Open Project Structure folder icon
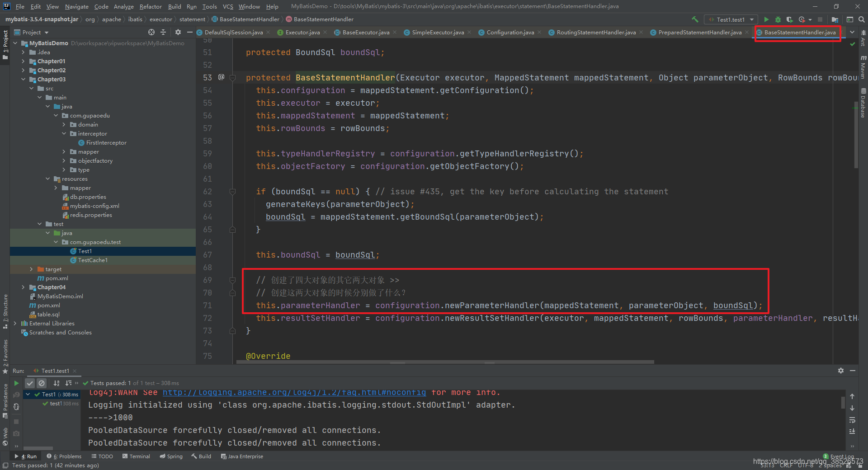Image resolution: width=868 pixels, height=470 pixels. pyautogui.click(x=835, y=19)
